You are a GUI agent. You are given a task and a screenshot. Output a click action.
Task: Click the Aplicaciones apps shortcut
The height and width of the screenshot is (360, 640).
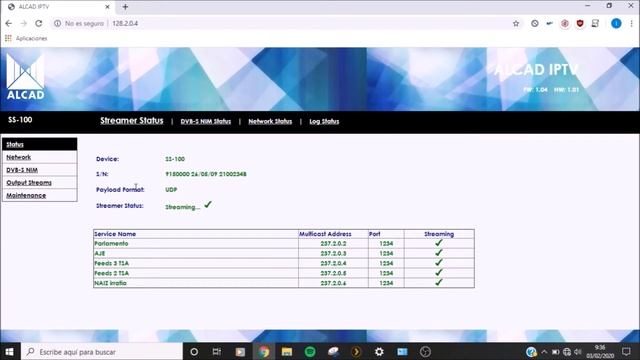26,38
